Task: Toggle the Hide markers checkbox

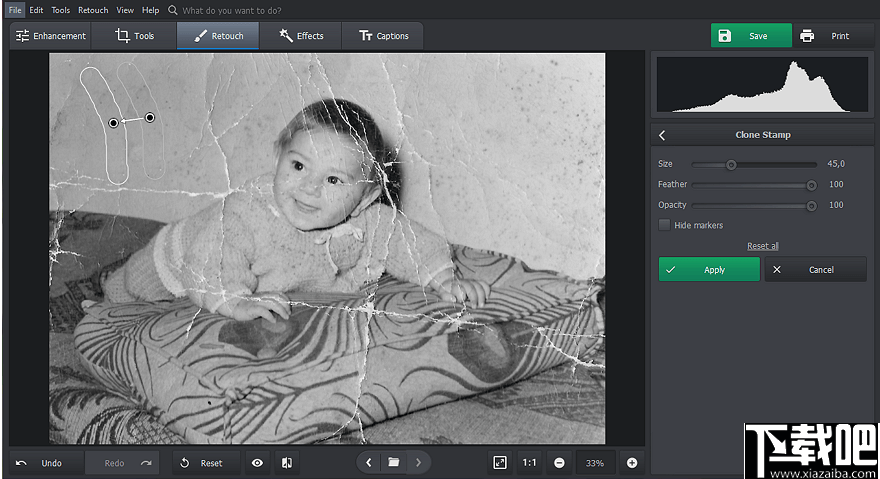Action: pyautogui.click(x=664, y=225)
